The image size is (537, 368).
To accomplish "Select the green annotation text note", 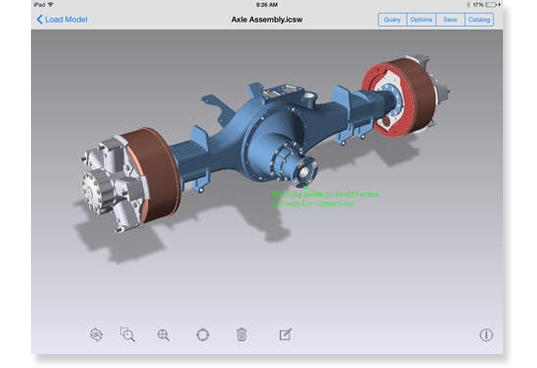I will click(x=325, y=199).
